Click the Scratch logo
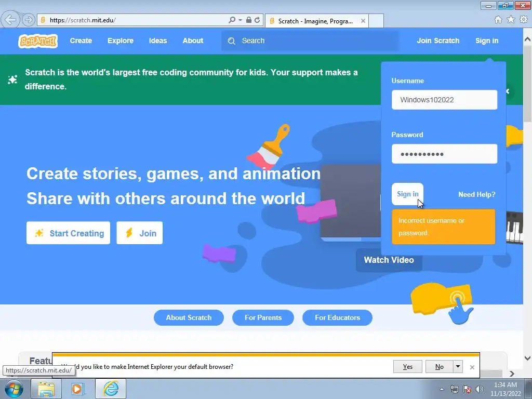532x399 pixels. pyautogui.click(x=37, y=41)
